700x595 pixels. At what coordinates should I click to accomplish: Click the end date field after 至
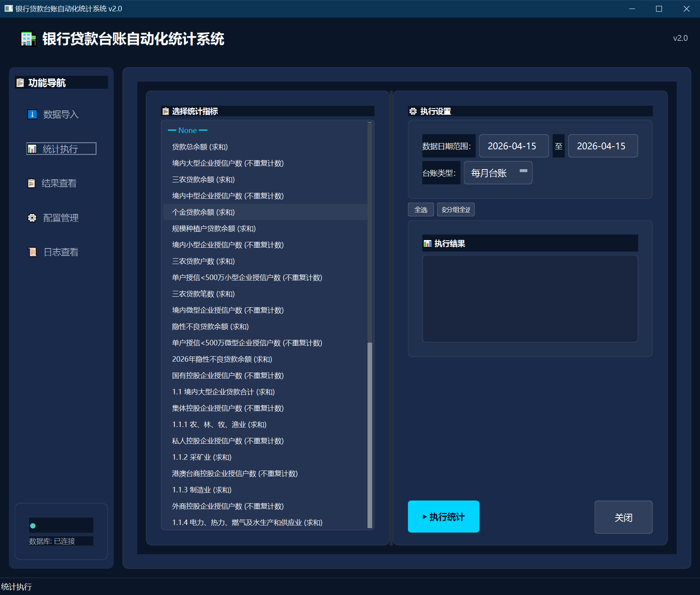click(x=602, y=146)
